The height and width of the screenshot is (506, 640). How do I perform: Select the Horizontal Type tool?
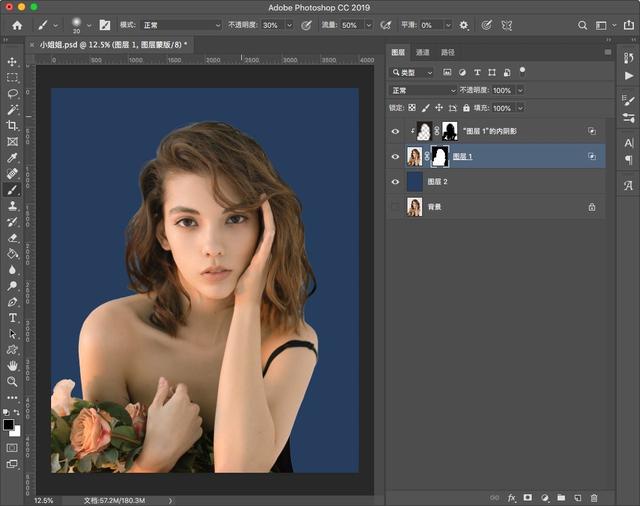[x=12, y=318]
